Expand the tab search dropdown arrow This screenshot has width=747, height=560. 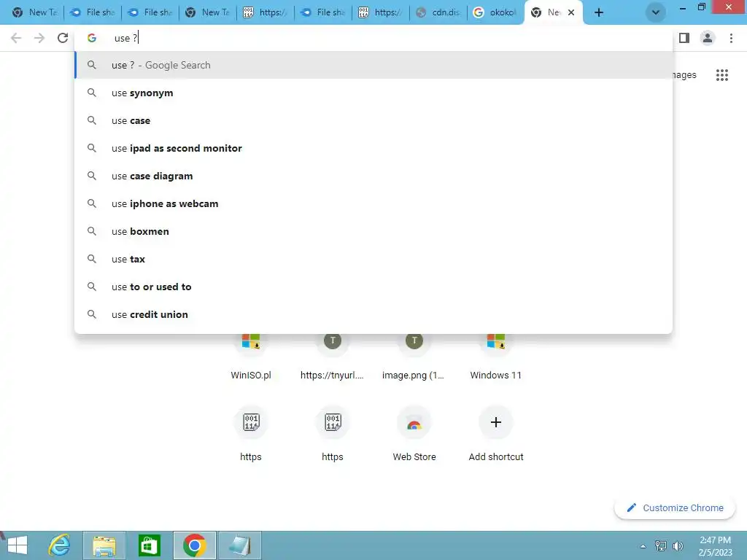[x=656, y=12]
